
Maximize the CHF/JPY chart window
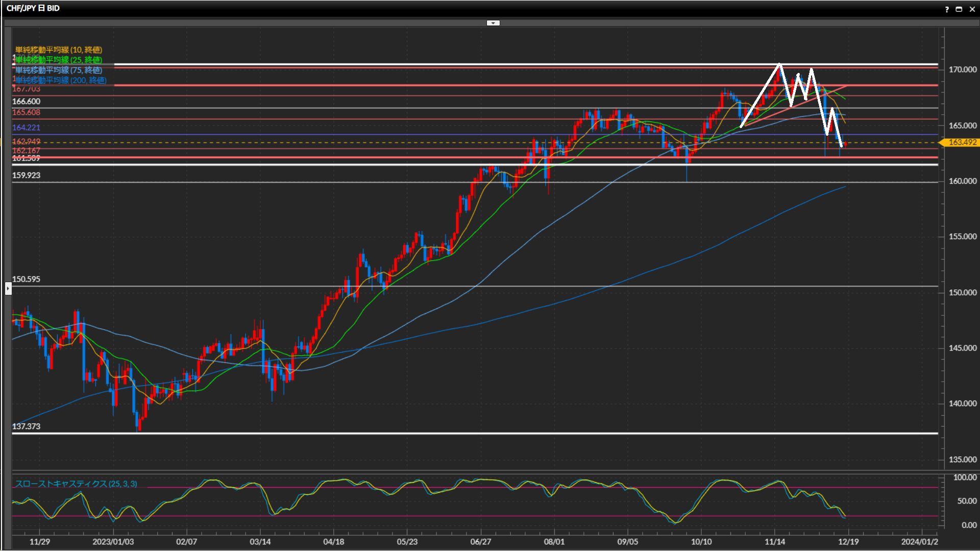(x=959, y=9)
